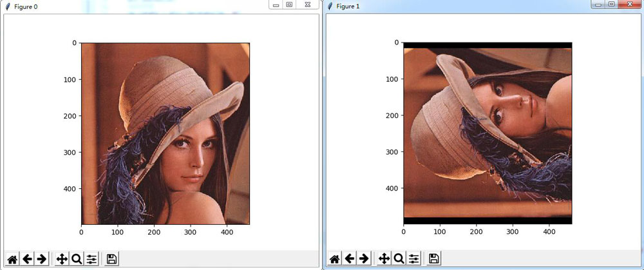Viewport: 644px width, 270px height.
Task: Click x-axis label 400 in Figure 1
Action: click(x=549, y=232)
